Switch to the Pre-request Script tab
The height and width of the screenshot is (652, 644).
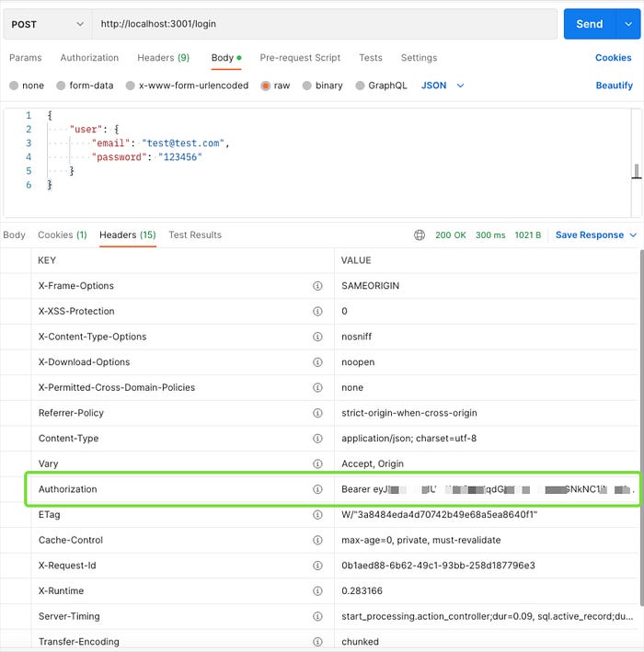pos(300,58)
